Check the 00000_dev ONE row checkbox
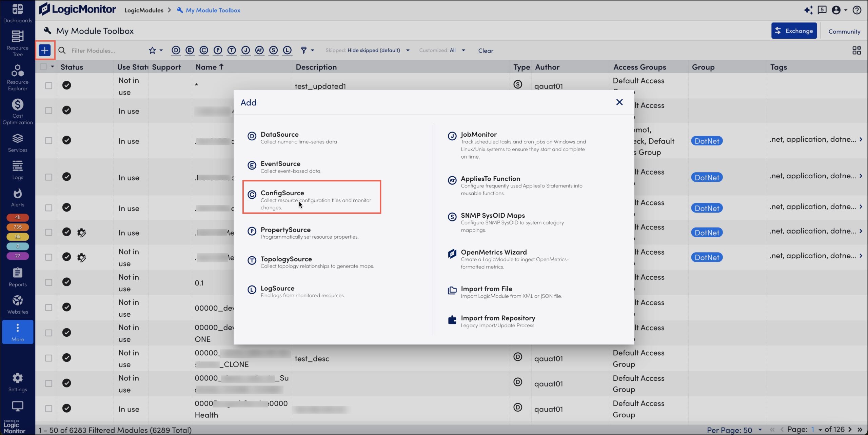The width and height of the screenshot is (868, 435). pos(48,333)
